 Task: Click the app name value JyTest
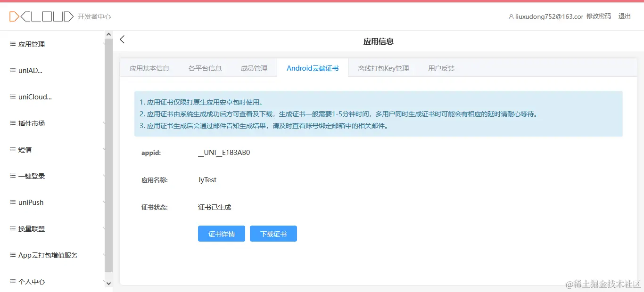(x=207, y=180)
